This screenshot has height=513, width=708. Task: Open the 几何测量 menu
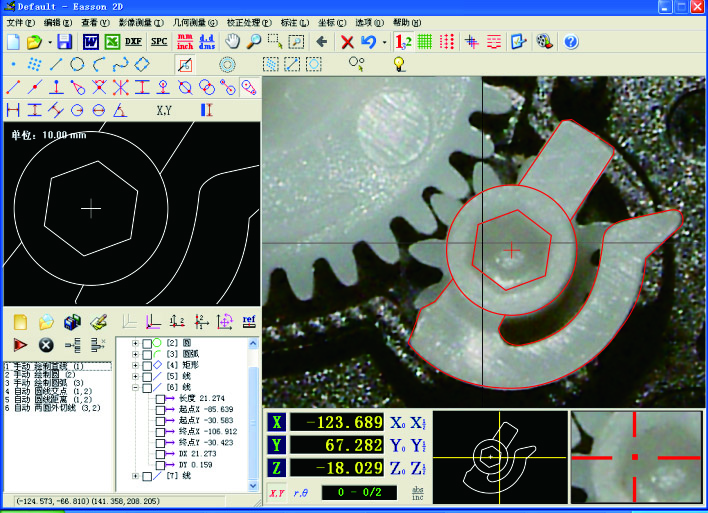219,21
